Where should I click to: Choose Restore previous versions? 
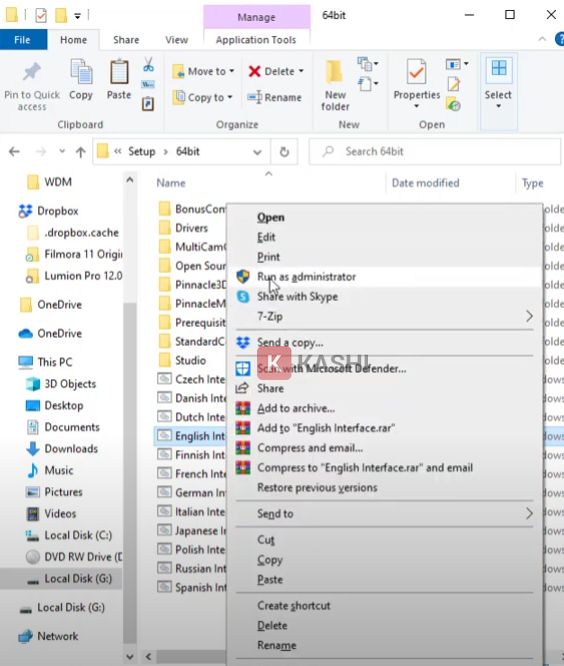(x=317, y=488)
